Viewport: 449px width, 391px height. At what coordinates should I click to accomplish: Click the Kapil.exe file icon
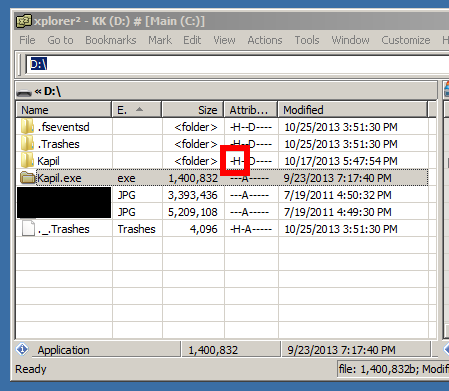tap(27, 178)
